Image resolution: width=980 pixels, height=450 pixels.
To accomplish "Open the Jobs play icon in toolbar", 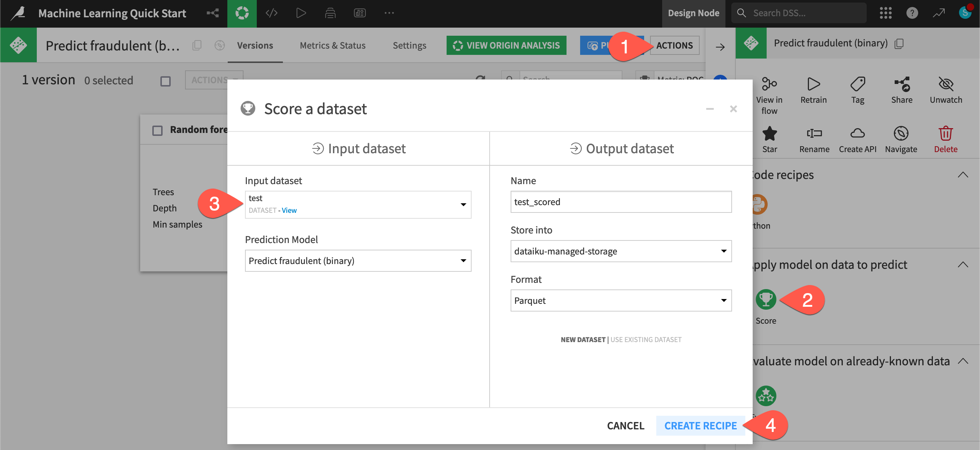I will coord(301,13).
